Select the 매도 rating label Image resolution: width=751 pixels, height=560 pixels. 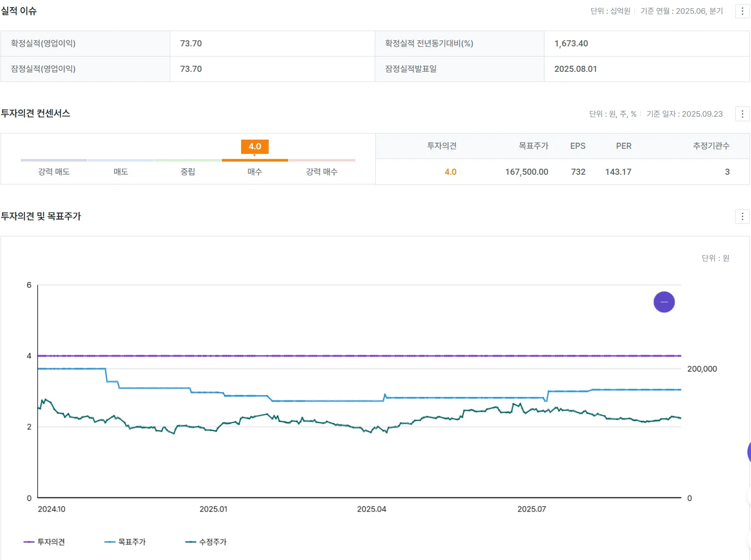pyautogui.click(x=121, y=172)
